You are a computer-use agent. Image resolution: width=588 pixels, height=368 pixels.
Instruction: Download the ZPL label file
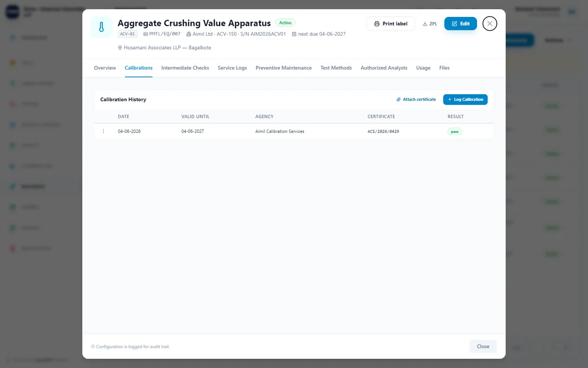pos(430,24)
